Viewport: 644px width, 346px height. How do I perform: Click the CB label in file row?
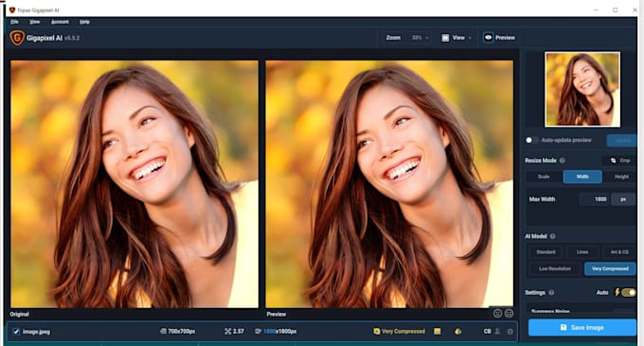[487, 331]
